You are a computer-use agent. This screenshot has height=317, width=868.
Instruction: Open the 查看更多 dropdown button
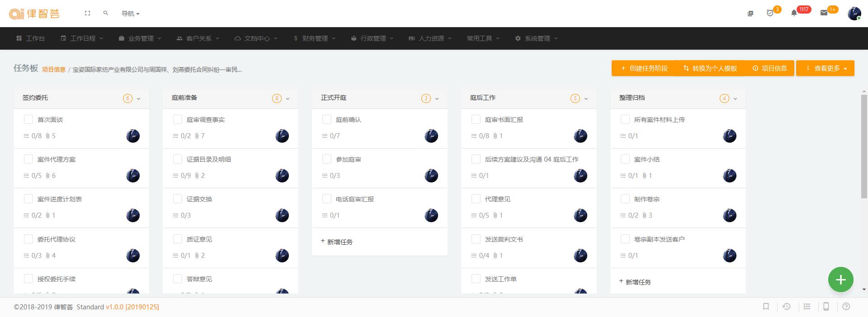(825, 68)
